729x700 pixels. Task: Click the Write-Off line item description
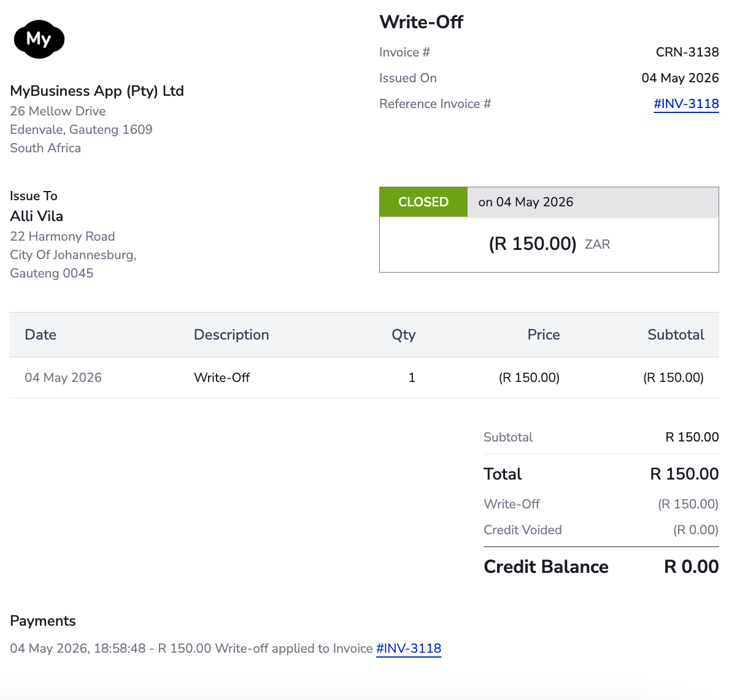(x=222, y=378)
